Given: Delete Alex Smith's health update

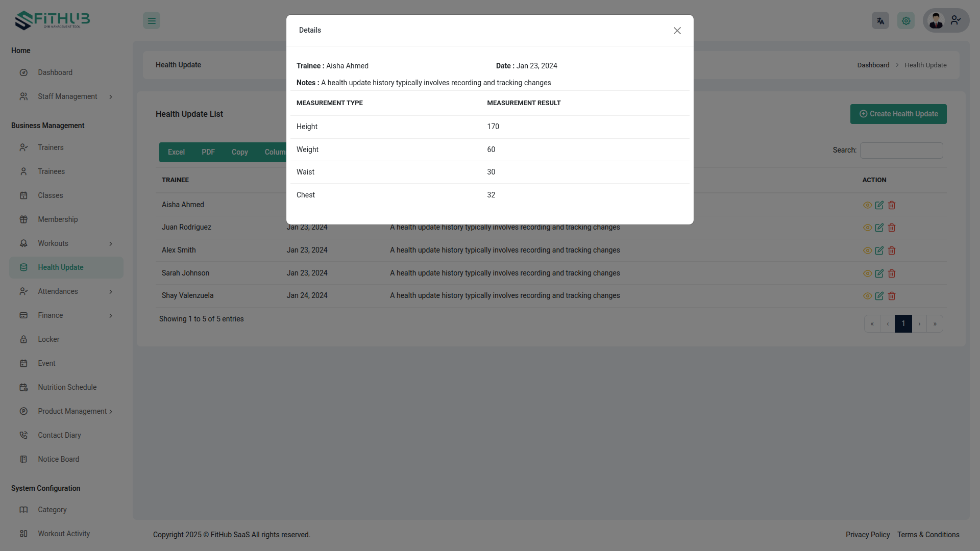Looking at the screenshot, I should point(892,251).
